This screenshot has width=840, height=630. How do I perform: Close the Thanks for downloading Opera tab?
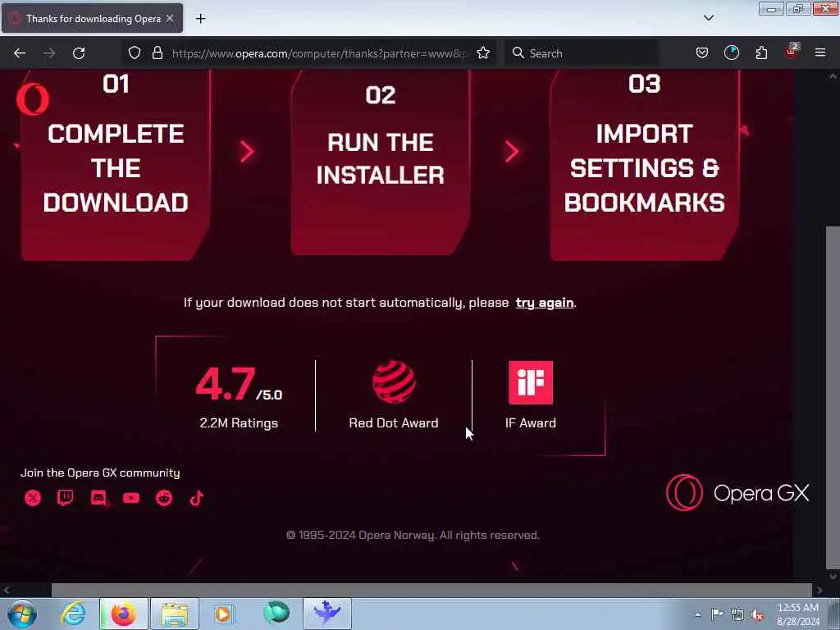coord(170,18)
